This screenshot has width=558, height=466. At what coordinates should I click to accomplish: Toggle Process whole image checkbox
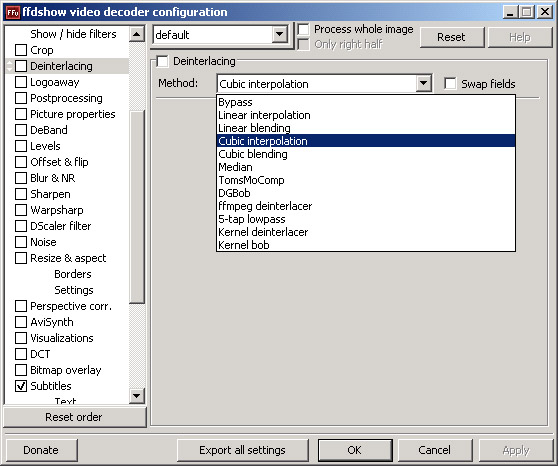(303, 29)
